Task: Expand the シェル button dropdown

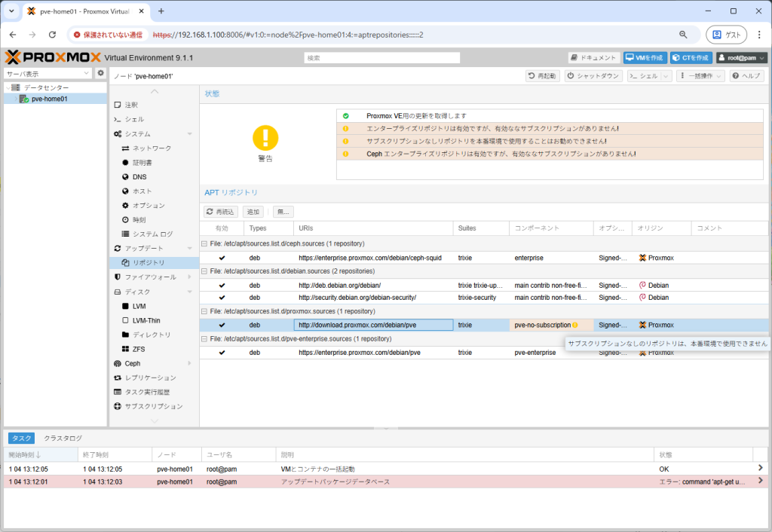Action: click(x=663, y=75)
